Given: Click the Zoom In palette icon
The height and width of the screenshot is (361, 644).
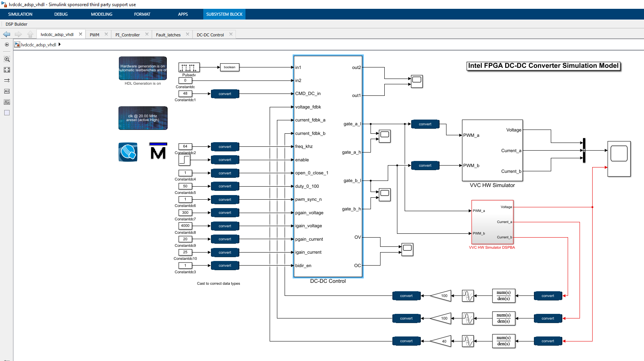Looking at the screenshot, I should (x=7, y=59).
